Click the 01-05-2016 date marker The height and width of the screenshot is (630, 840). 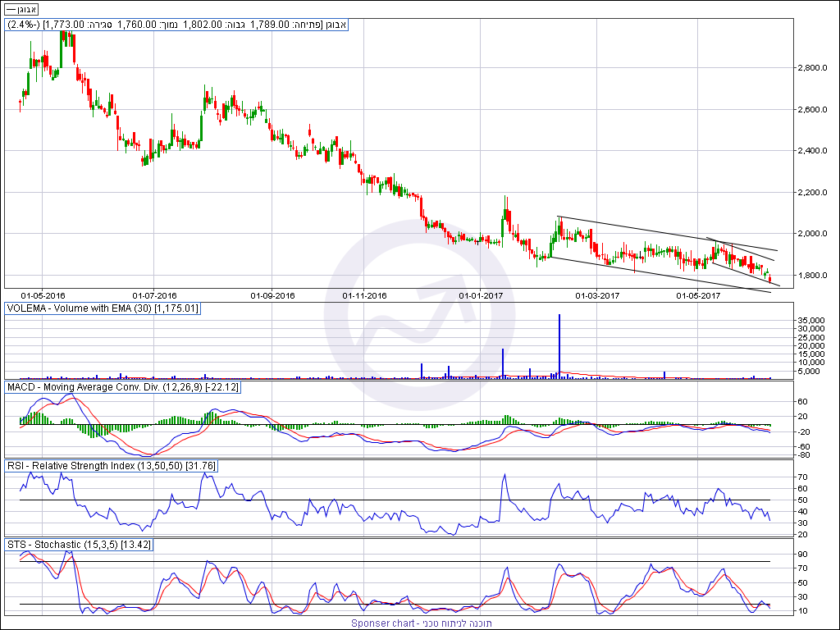point(43,294)
